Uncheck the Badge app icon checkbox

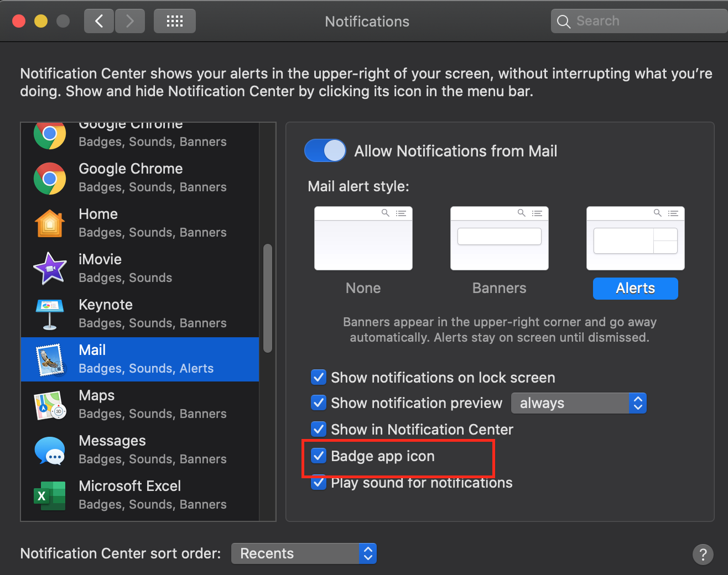[x=319, y=456]
